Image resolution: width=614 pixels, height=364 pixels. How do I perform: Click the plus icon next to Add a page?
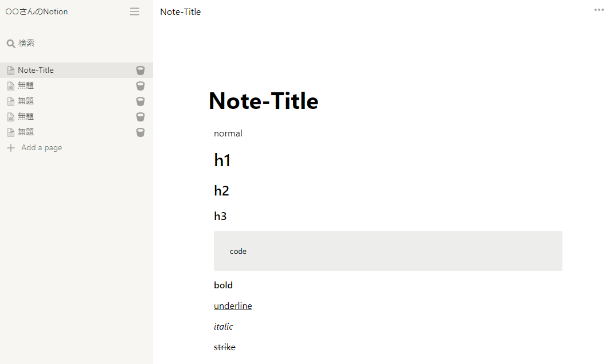tap(11, 147)
